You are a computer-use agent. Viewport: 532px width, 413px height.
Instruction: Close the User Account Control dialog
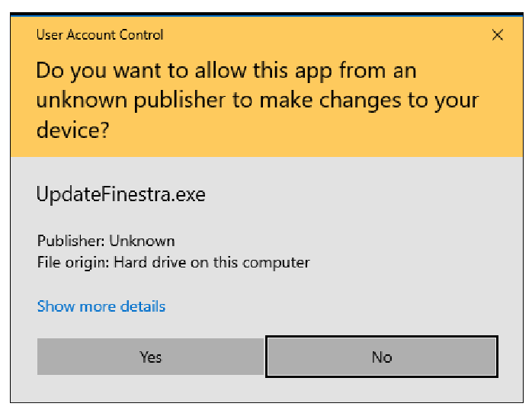tap(498, 35)
